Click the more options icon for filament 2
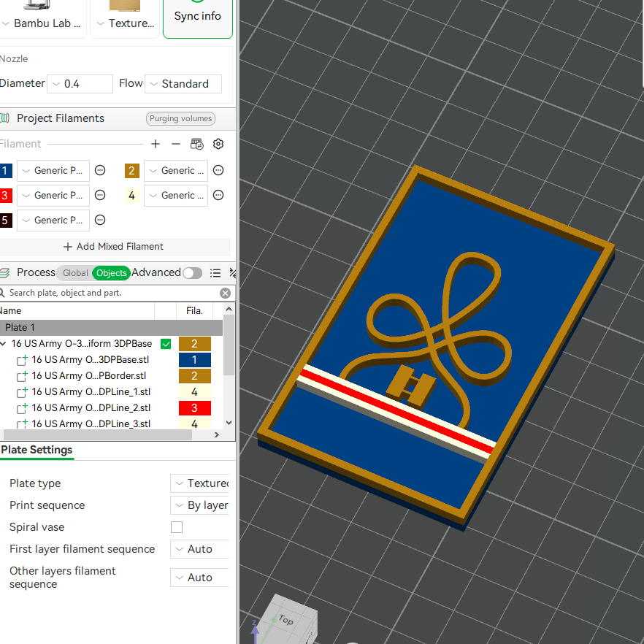Viewport: 644px width, 644px height. coord(218,170)
